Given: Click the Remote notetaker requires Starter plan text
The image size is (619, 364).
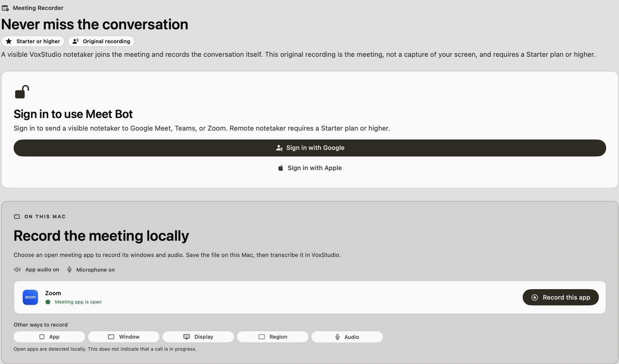Looking at the screenshot, I should [x=309, y=128].
